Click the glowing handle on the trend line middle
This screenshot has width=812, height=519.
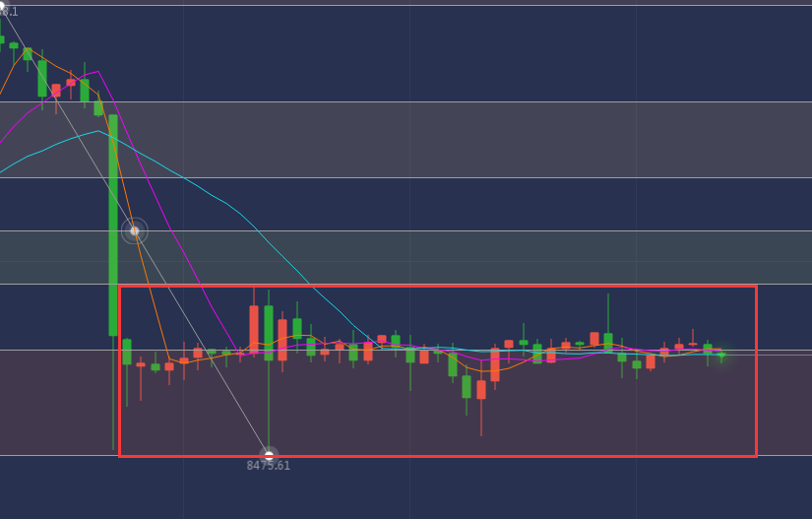point(135,231)
